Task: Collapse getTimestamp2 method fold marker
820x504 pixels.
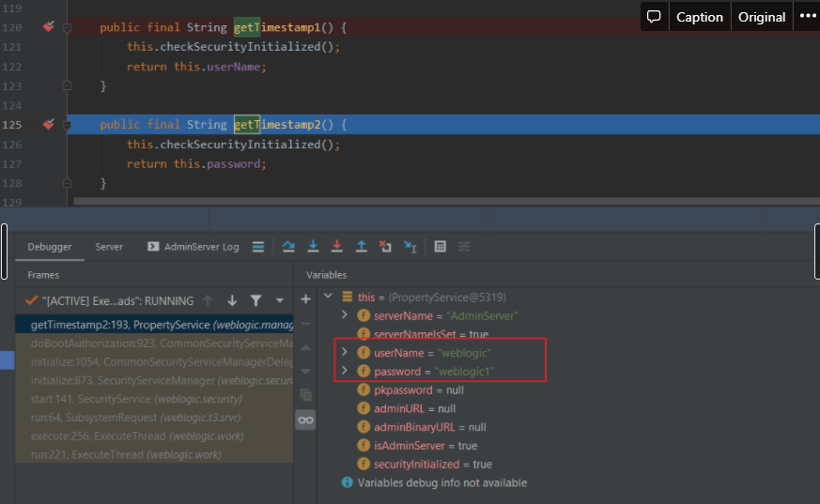Action: point(67,126)
